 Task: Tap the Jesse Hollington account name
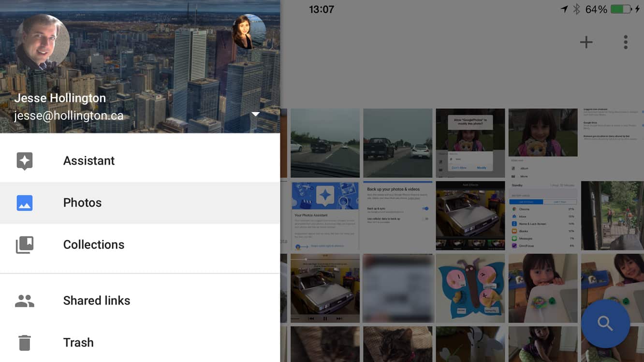(x=60, y=98)
